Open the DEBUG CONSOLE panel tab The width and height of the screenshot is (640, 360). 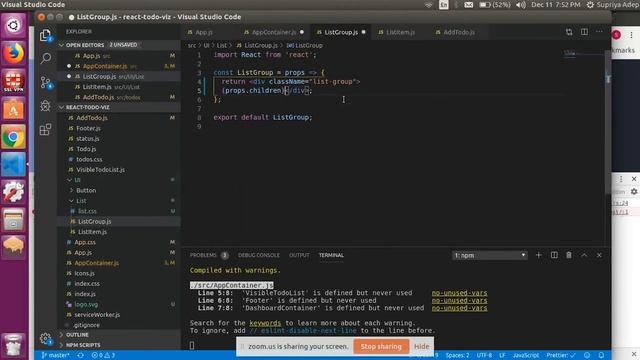259,255
